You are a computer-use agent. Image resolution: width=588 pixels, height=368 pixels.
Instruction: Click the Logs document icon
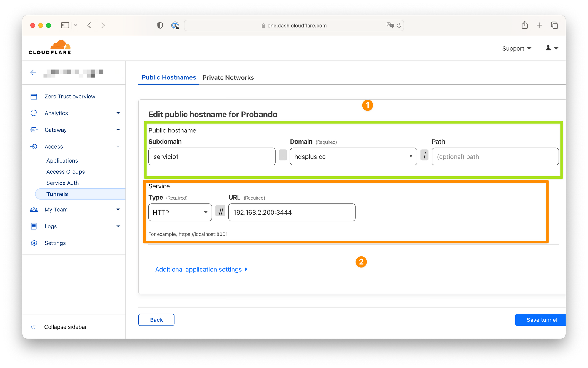tap(34, 226)
